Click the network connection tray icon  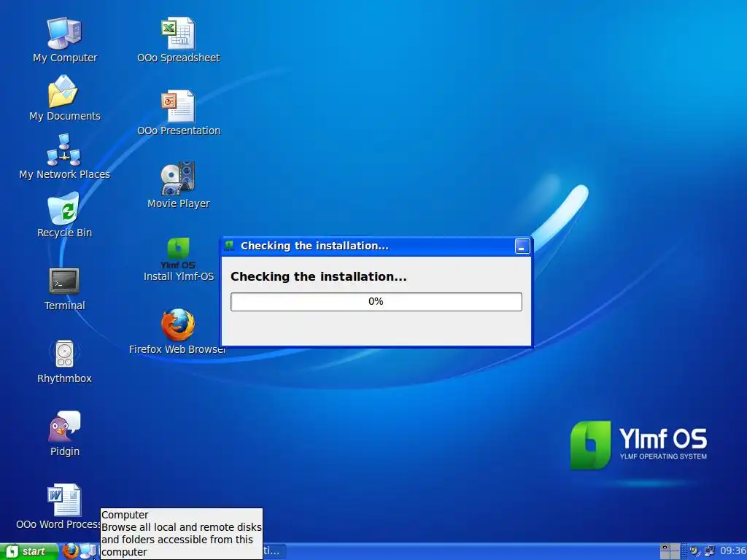point(710,551)
